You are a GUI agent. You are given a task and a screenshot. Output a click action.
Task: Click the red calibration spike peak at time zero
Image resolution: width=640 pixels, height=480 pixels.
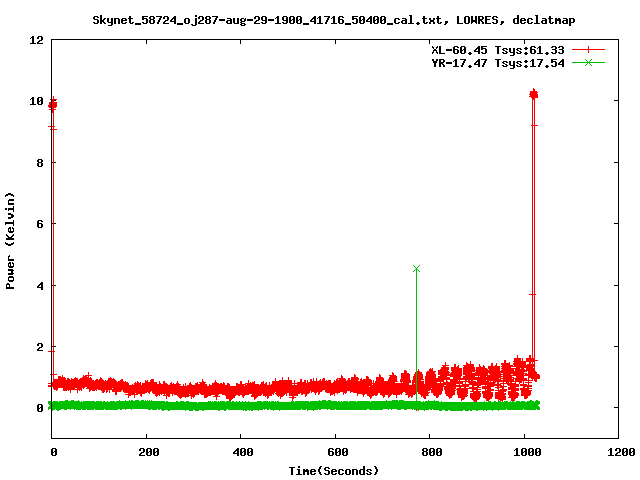pos(53,105)
